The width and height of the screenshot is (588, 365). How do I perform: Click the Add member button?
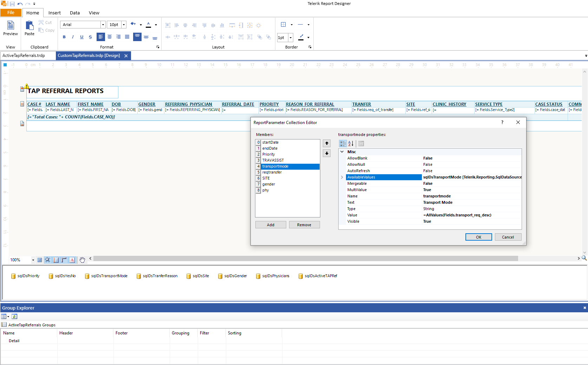click(270, 225)
